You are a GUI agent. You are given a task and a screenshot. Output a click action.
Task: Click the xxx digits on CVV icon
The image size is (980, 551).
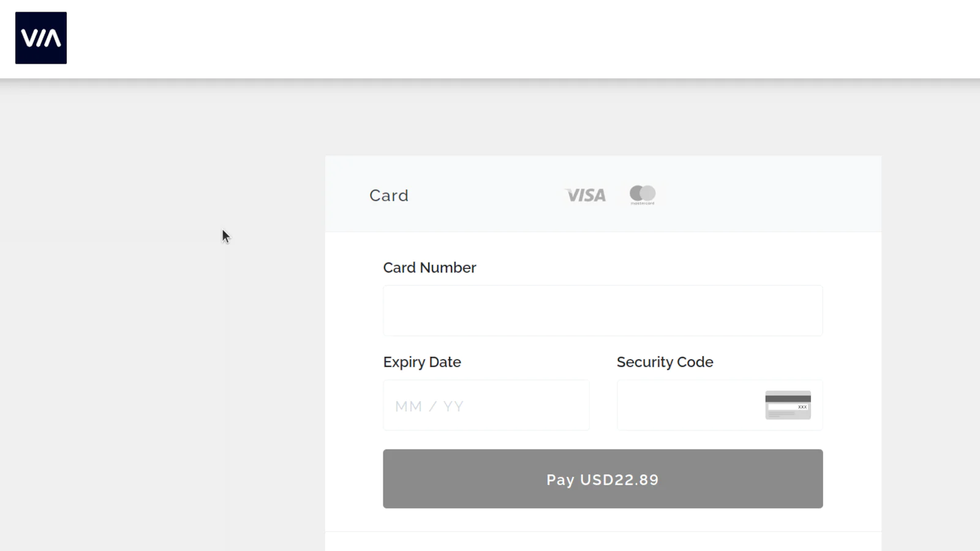[x=802, y=407]
